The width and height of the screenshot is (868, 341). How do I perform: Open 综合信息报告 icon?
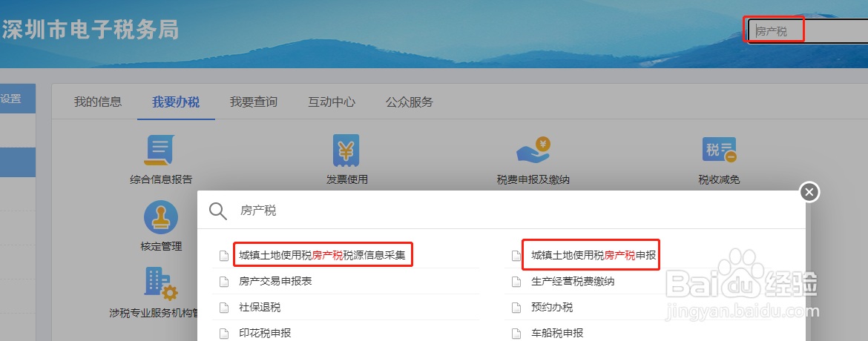160,150
